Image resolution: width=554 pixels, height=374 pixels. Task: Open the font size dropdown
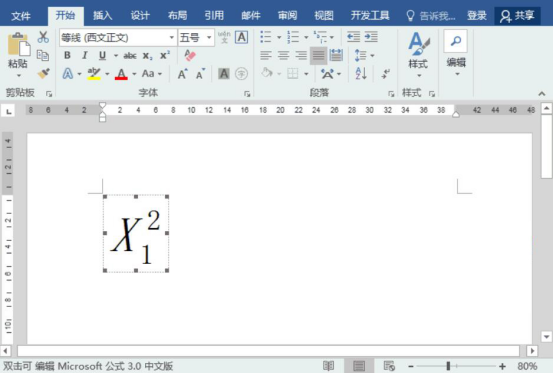coord(209,37)
